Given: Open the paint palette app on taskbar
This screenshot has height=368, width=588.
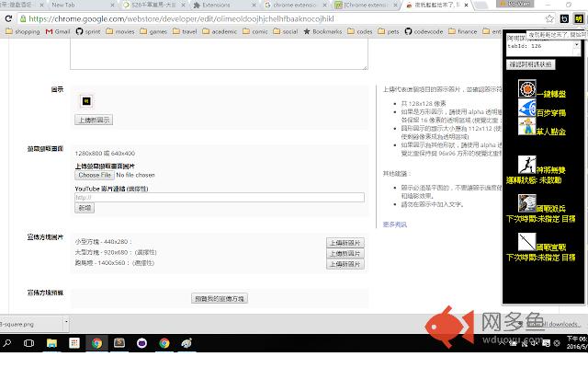Looking at the screenshot, I should click(x=187, y=343).
